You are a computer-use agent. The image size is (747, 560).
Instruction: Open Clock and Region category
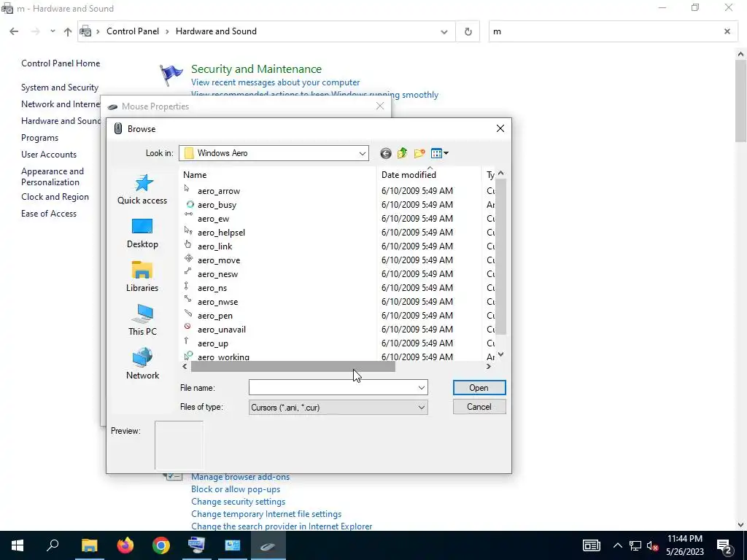click(x=55, y=197)
